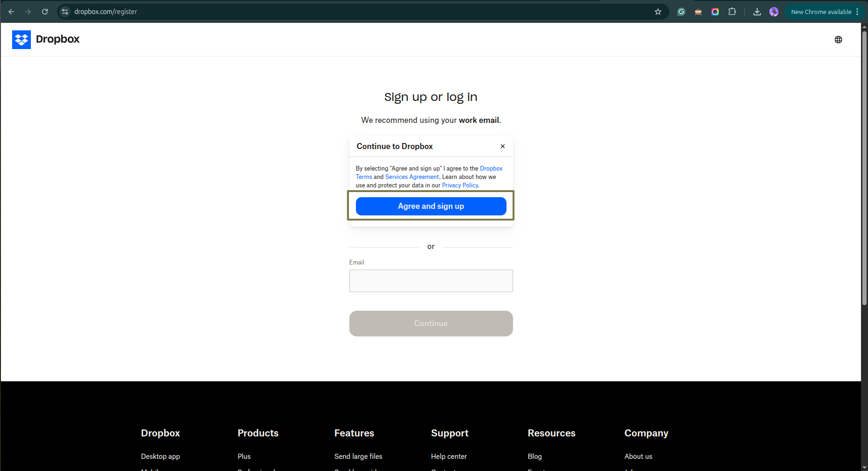This screenshot has height=471, width=868.
Task: Click Sign up or log in heading
Action: (x=431, y=97)
